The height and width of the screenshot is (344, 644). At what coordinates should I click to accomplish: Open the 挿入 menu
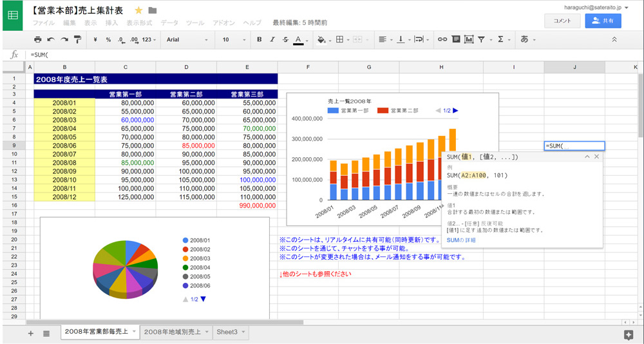coord(111,23)
